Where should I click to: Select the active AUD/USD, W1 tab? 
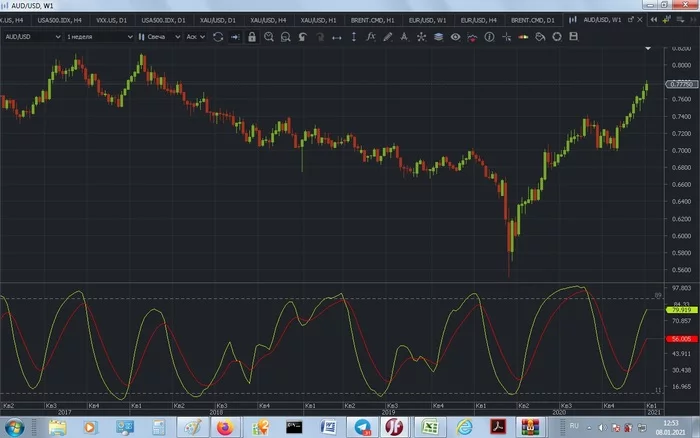click(x=602, y=20)
